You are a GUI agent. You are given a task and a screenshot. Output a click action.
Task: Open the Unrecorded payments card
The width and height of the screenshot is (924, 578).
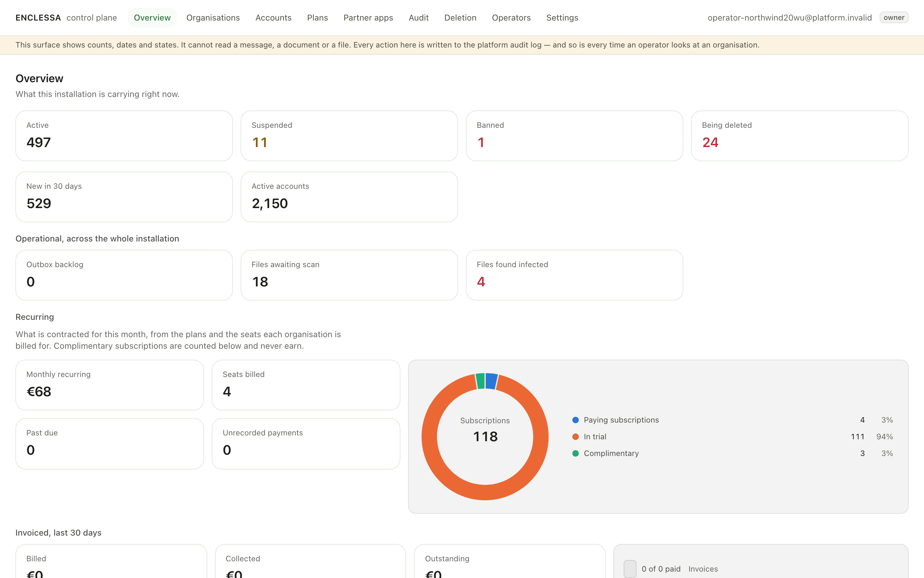pyautogui.click(x=306, y=443)
